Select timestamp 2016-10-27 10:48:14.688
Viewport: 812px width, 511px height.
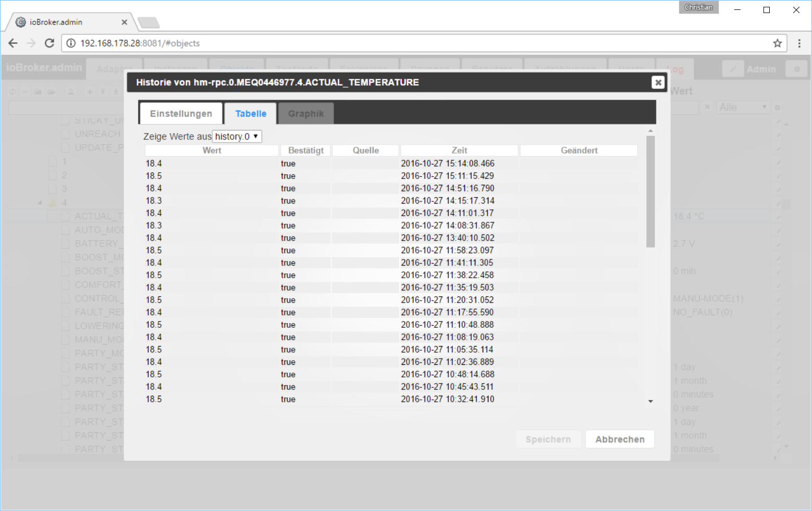[x=448, y=374]
